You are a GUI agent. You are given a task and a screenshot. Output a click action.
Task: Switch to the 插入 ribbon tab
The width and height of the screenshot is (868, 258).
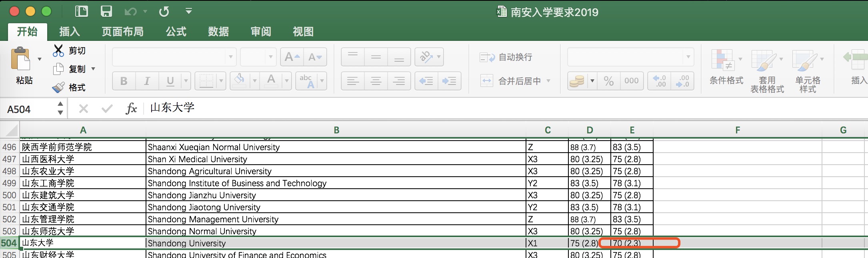[x=70, y=31]
